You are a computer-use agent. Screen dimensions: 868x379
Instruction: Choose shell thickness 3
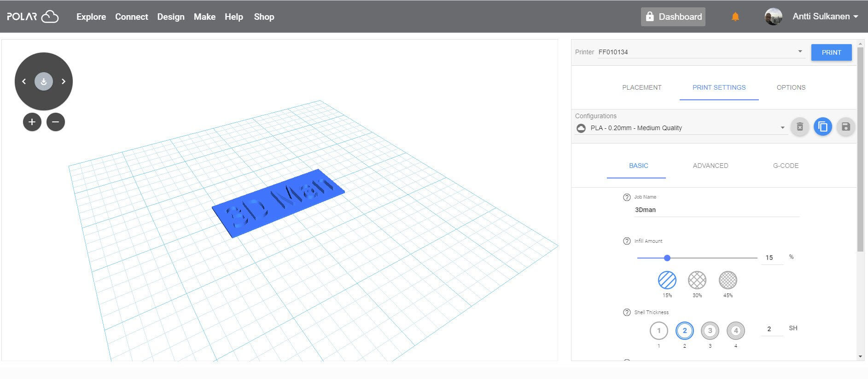tap(710, 330)
